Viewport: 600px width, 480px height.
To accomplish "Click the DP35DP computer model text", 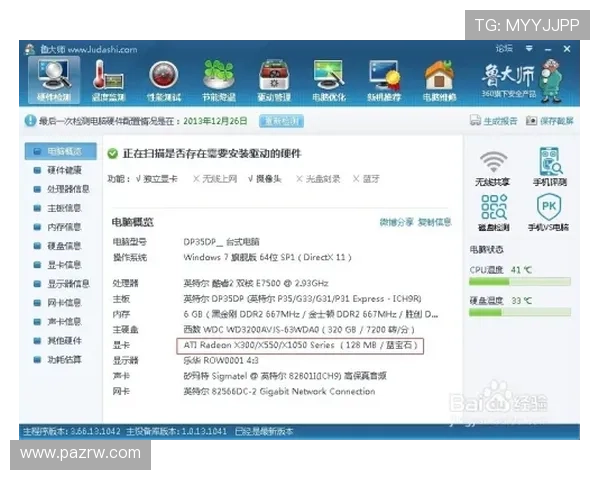I will point(221,242).
